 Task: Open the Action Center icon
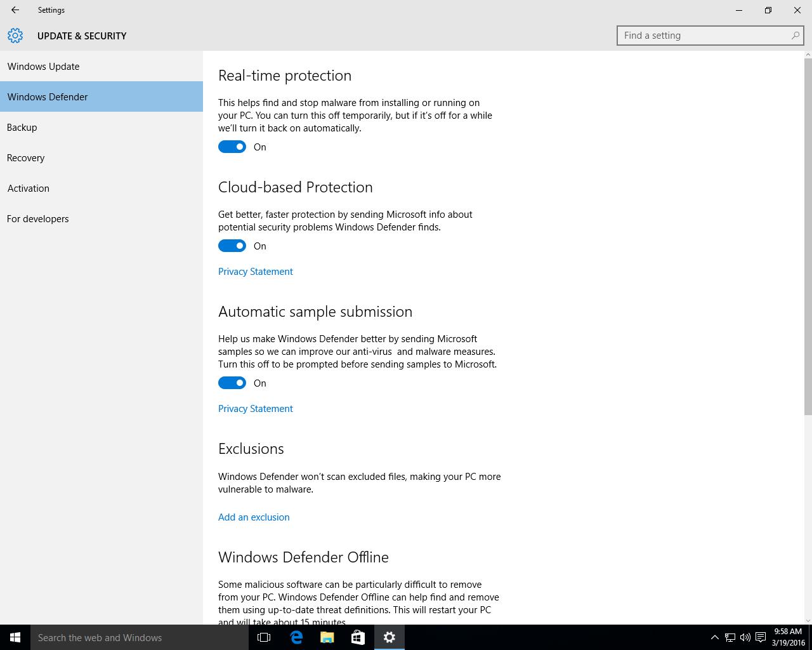click(x=761, y=637)
